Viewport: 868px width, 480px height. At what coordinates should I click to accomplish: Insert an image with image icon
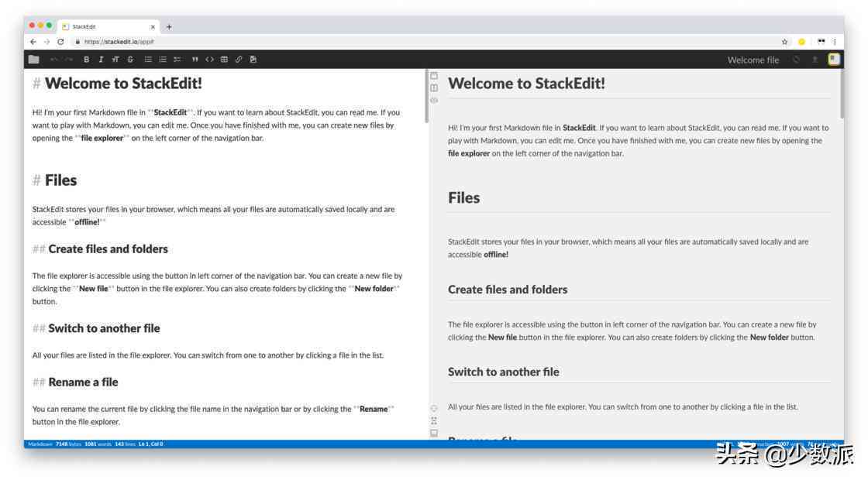point(253,59)
